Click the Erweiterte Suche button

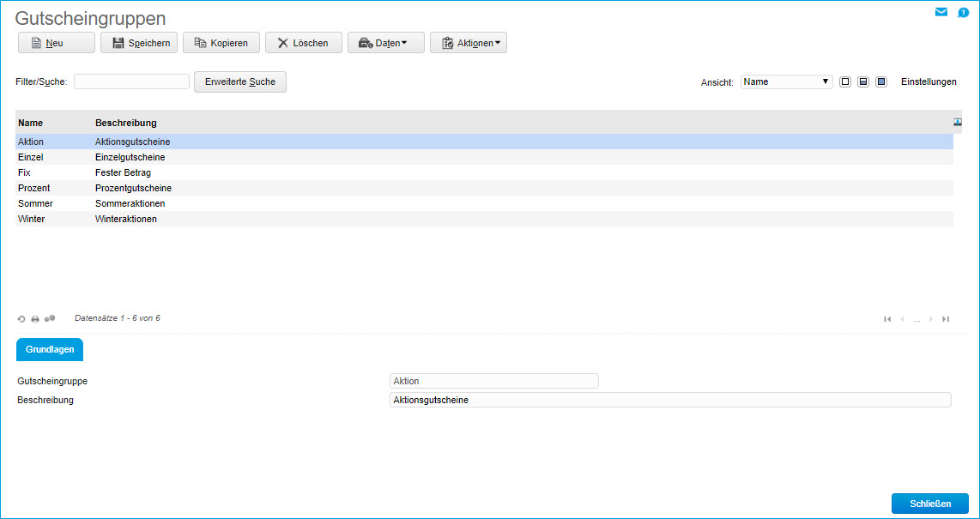240,81
